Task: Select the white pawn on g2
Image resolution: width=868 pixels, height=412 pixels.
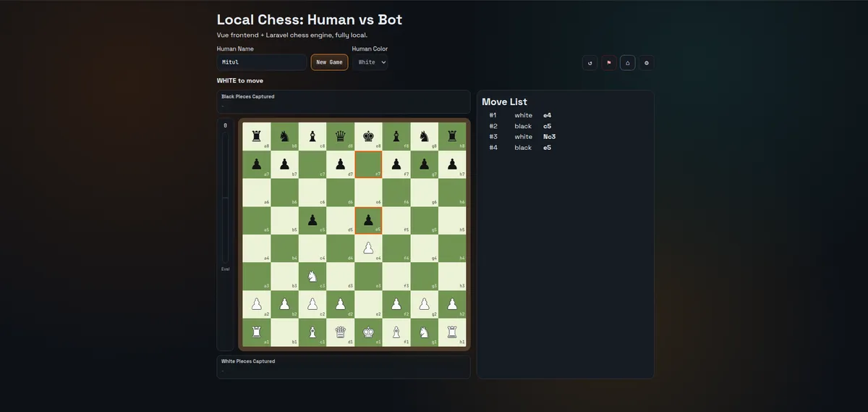Action: point(425,304)
